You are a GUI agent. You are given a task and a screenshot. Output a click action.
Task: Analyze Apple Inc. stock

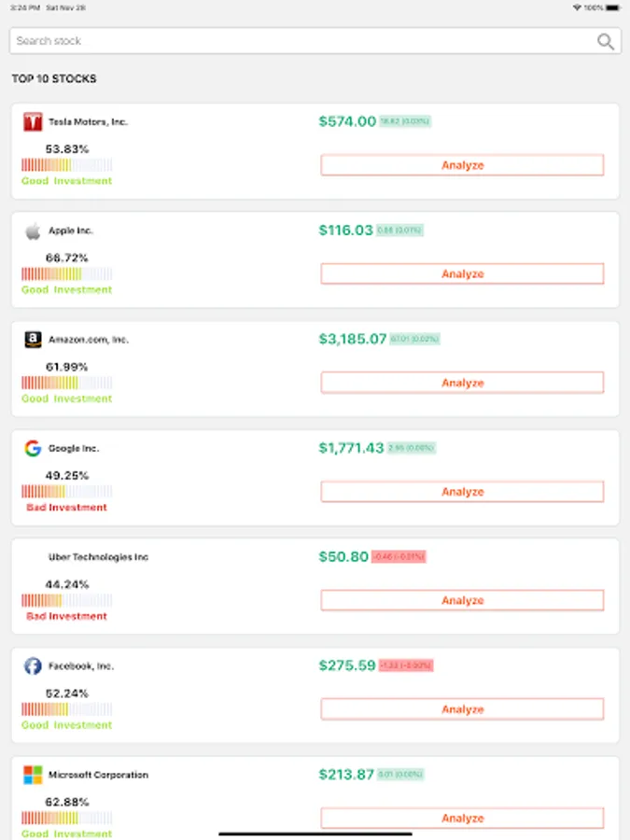pyautogui.click(x=462, y=274)
